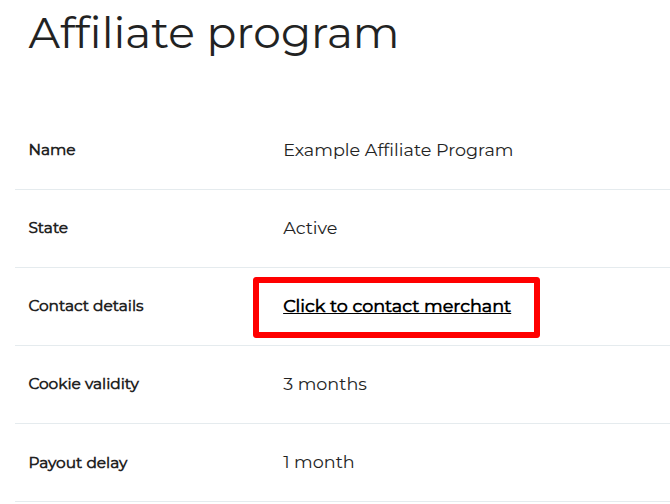The height and width of the screenshot is (504, 670).
Task: Select the '1 month' payout delay value
Action: pyautogui.click(x=318, y=462)
